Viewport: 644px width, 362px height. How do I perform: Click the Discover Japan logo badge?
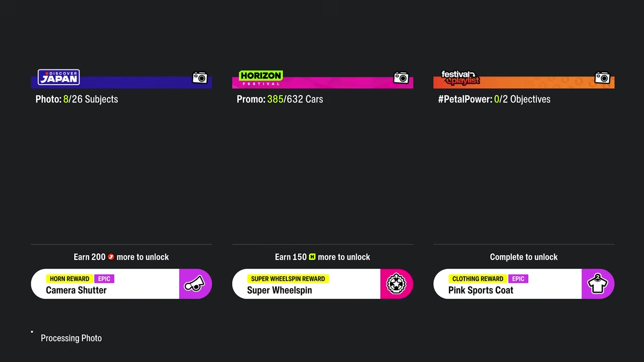point(59,77)
